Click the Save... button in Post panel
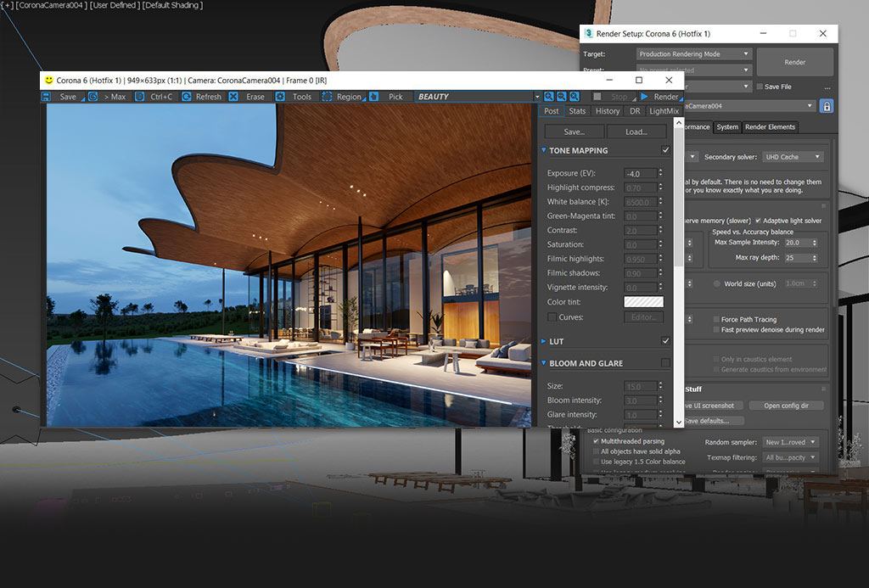The width and height of the screenshot is (869, 588). tap(575, 132)
